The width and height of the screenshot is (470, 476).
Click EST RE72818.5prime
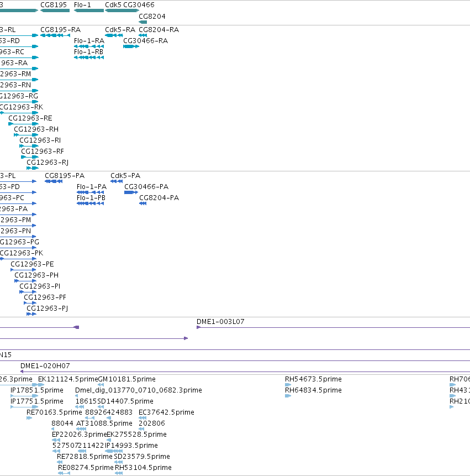pyautogui.click(x=60, y=462)
